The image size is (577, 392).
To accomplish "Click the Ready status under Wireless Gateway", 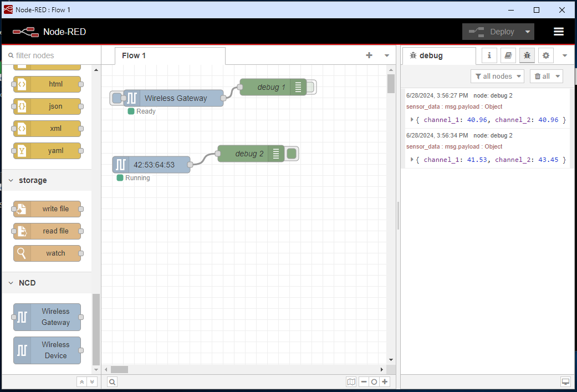I will click(x=142, y=111).
